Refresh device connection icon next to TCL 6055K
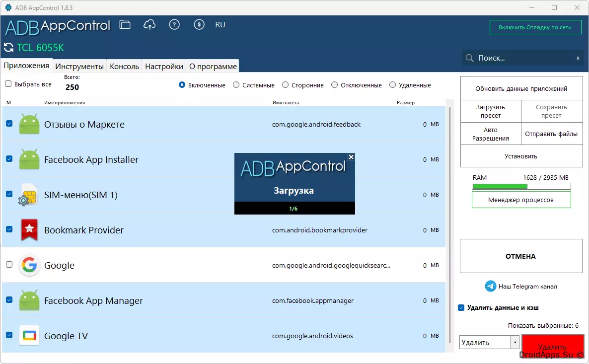The width and height of the screenshot is (589, 364). [x=8, y=48]
